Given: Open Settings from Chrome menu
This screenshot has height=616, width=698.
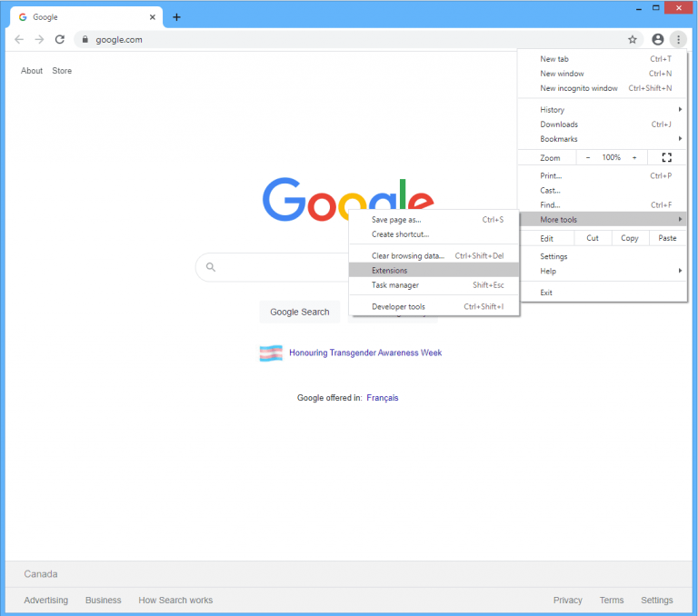Looking at the screenshot, I should tap(603, 256).
